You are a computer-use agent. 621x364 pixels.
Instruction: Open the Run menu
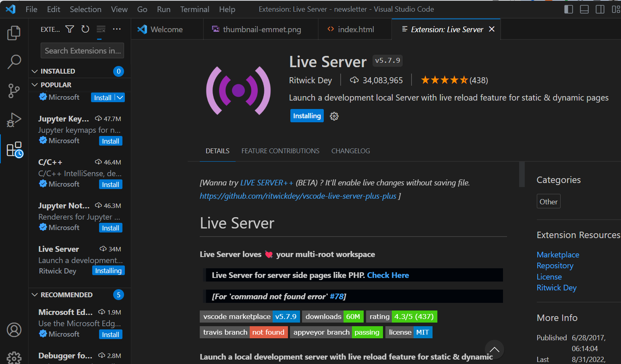164,9
